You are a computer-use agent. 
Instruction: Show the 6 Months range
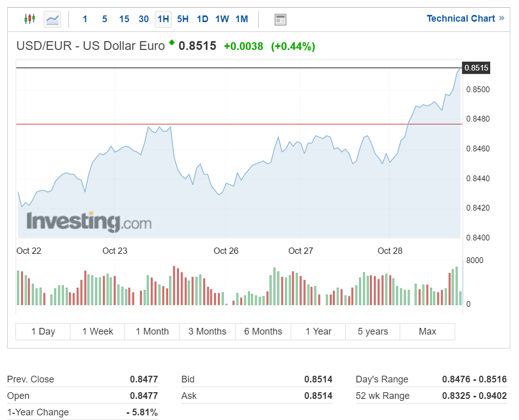click(x=263, y=331)
